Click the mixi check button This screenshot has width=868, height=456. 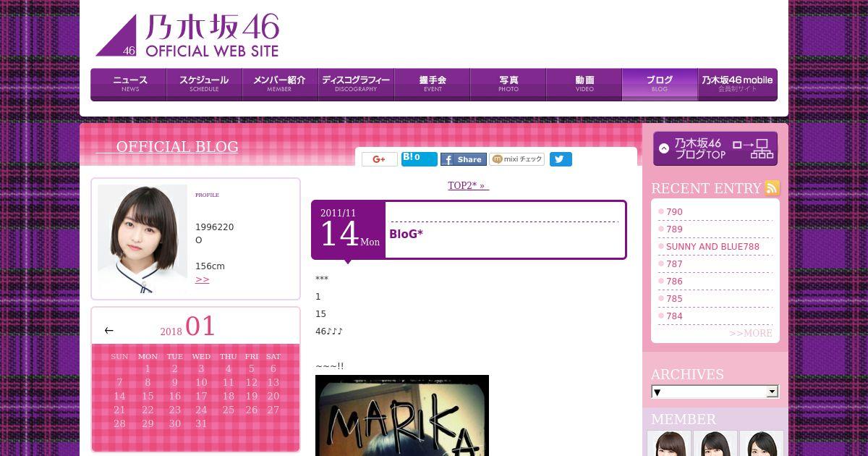click(x=517, y=159)
